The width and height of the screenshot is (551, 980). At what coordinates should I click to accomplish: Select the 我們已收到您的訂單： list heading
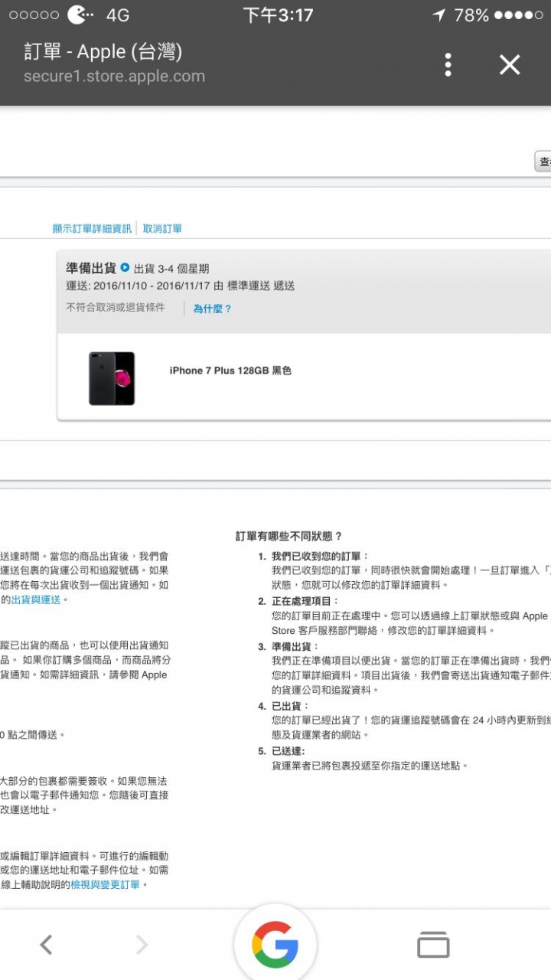320,556
